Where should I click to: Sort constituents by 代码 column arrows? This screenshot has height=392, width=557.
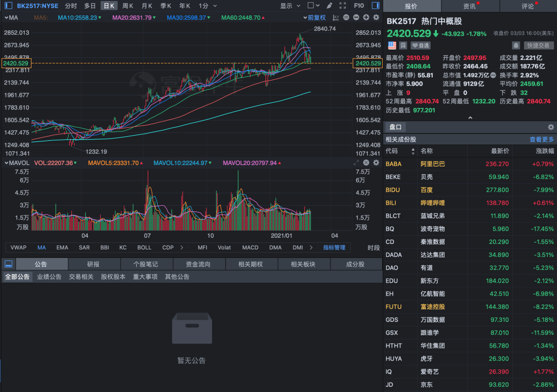pyautogui.click(x=413, y=151)
